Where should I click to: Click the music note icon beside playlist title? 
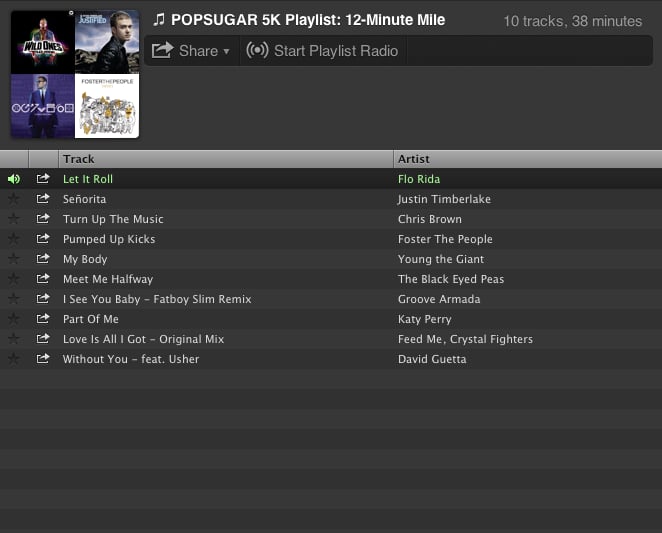tap(159, 19)
